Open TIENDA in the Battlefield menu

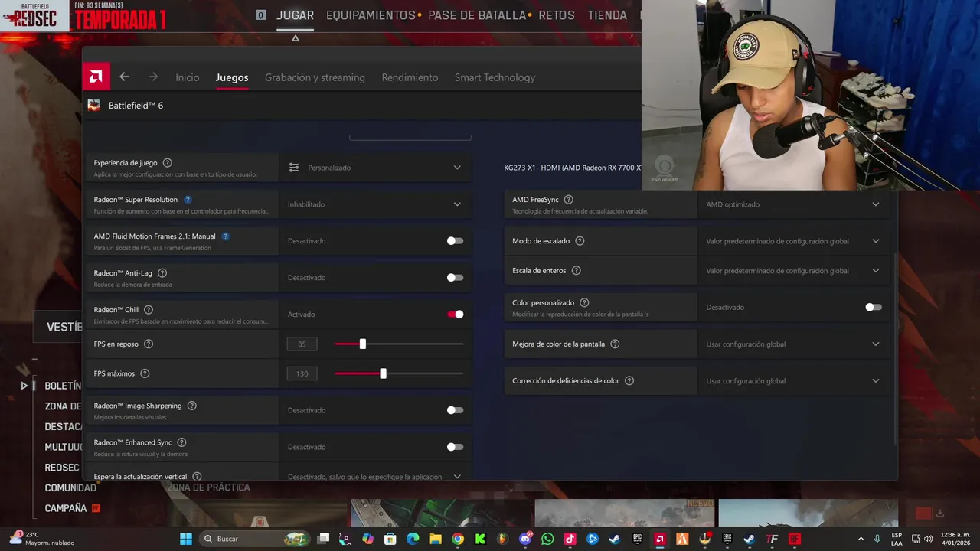[607, 15]
